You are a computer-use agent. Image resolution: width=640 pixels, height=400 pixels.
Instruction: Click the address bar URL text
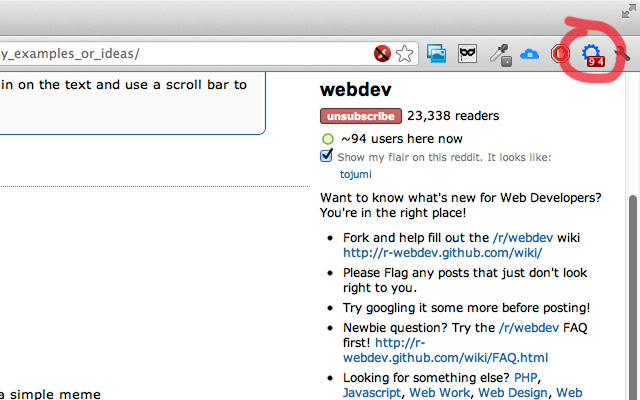(x=70, y=53)
